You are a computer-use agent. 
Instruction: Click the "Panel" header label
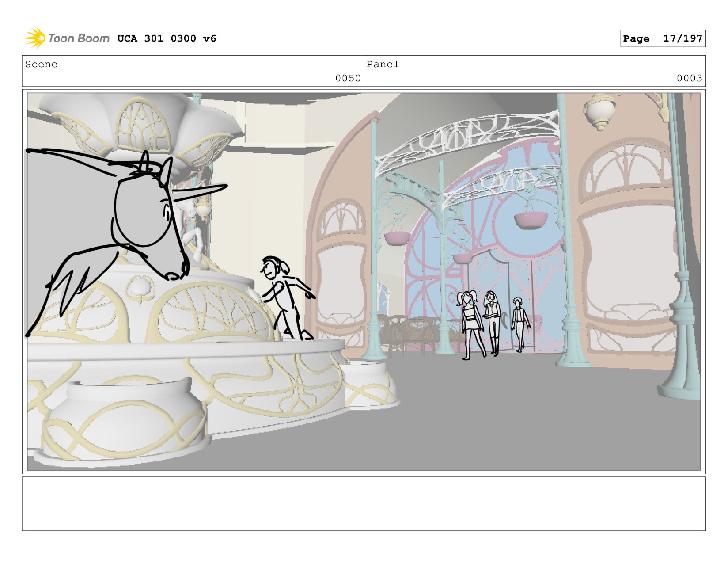[x=383, y=64]
